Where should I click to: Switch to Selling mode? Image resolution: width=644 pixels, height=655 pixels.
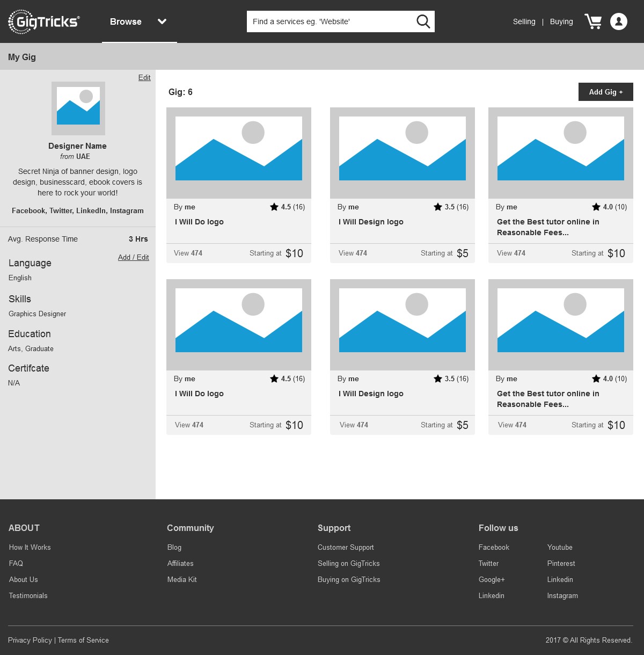(524, 21)
